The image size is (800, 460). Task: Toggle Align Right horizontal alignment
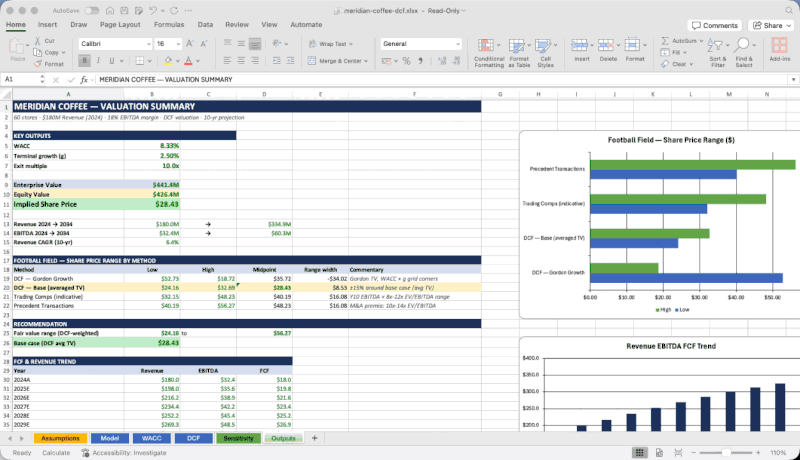(255, 61)
